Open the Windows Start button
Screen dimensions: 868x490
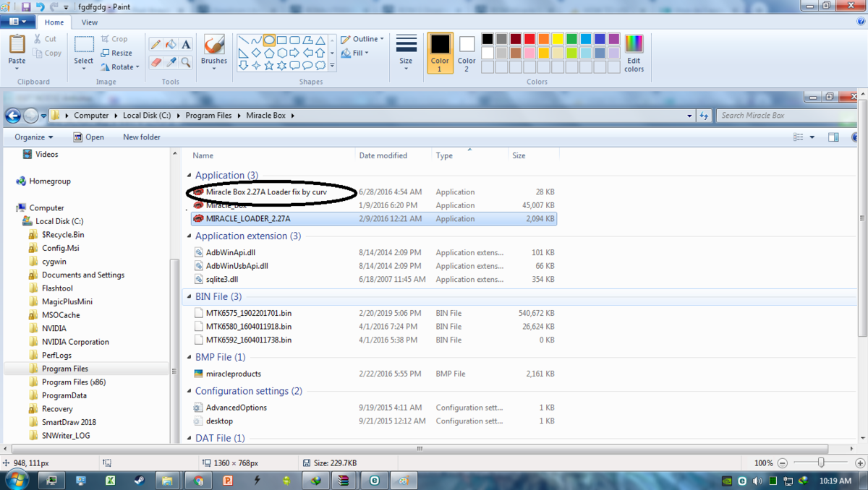17,480
